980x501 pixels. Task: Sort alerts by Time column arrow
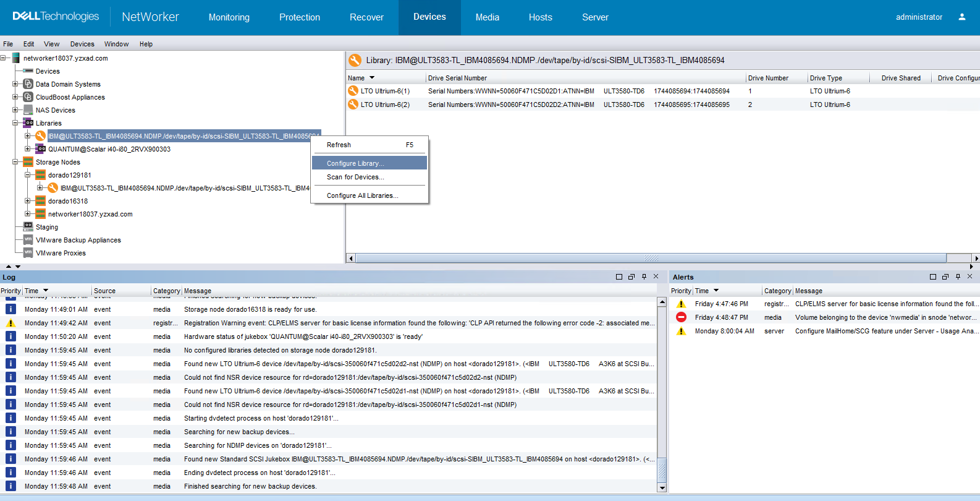click(716, 290)
